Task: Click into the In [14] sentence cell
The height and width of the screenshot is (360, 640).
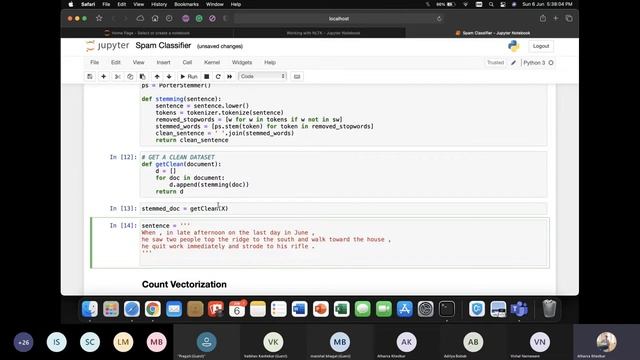Action: (344, 242)
